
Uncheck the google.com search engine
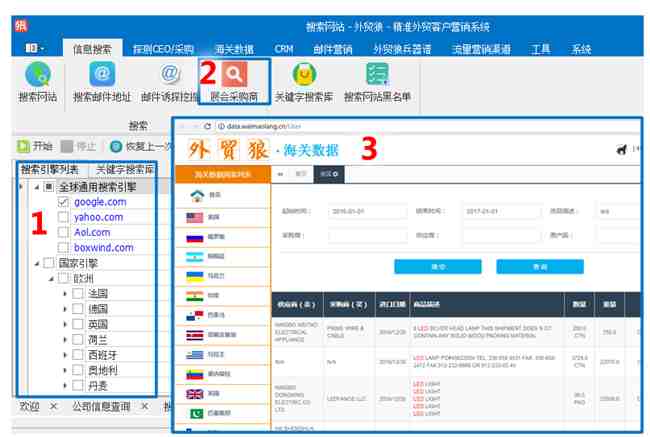63,202
